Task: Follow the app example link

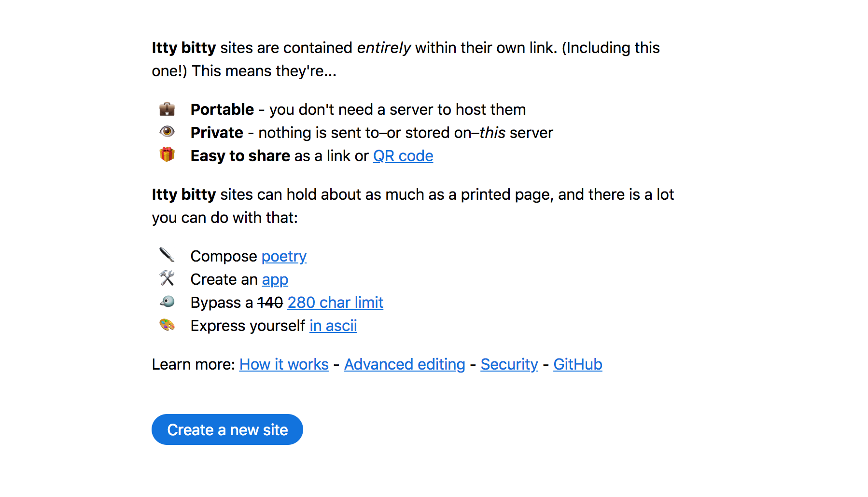Action: pyautogui.click(x=275, y=279)
